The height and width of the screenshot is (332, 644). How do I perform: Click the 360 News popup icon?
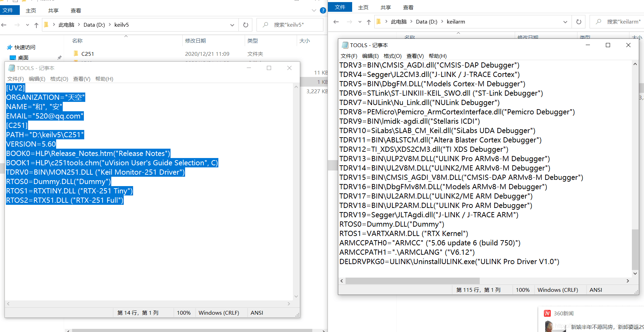547,313
